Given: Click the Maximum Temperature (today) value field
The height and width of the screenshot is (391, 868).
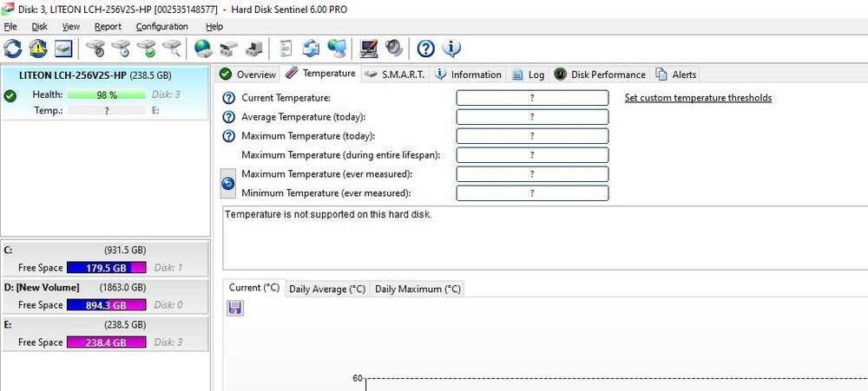Looking at the screenshot, I should tap(532, 136).
